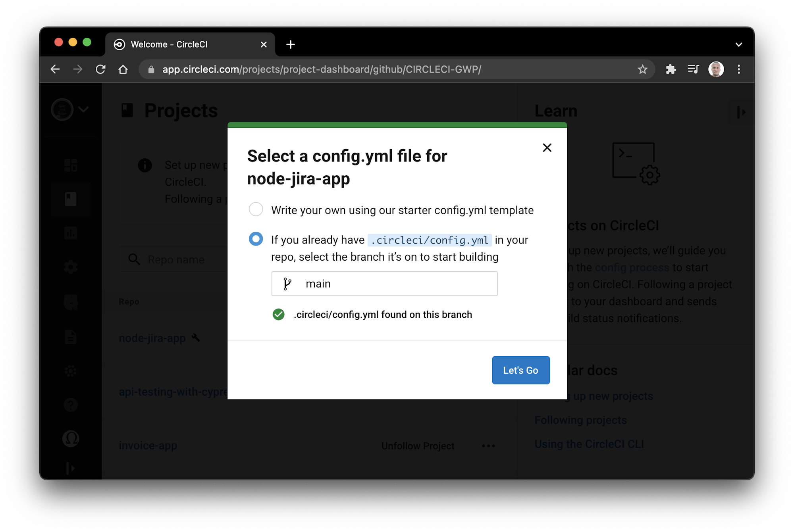This screenshot has height=532, width=794.
Task: Select the starter config.yml template radio button
Action: (x=256, y=209)
